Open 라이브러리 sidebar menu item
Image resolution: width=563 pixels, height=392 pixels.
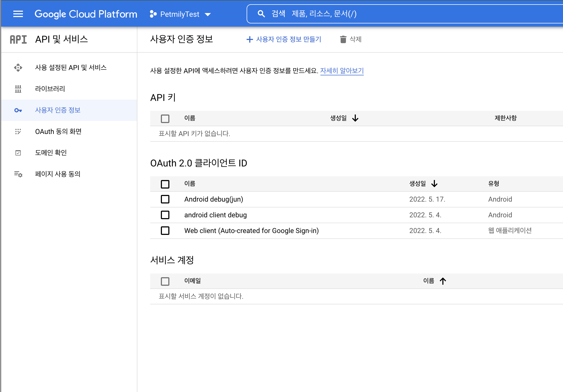coord(50,89)
